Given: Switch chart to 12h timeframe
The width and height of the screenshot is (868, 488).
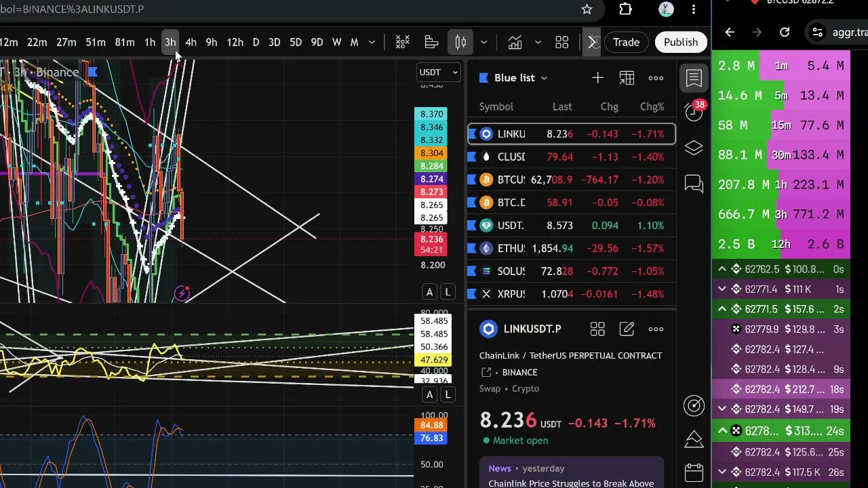Looking at the screenshot, I should coord(235,43).
